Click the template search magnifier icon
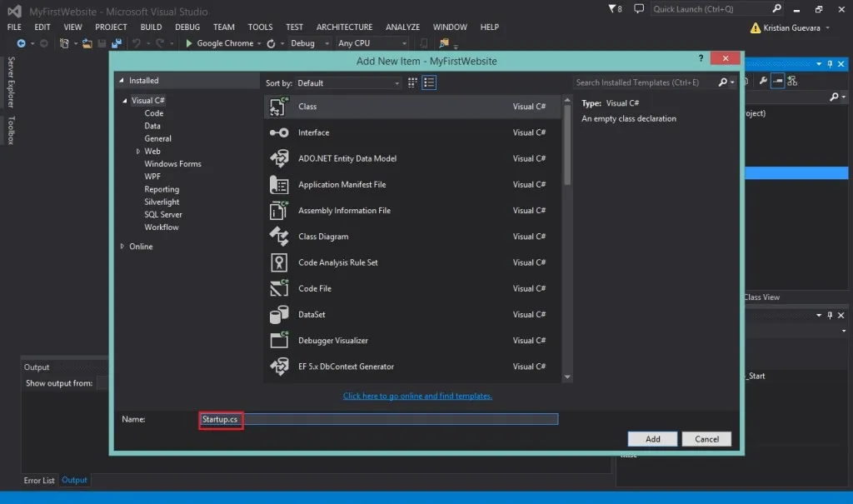Image resolution: width=853 pixels, height=504 pixels. pos(722,82)
